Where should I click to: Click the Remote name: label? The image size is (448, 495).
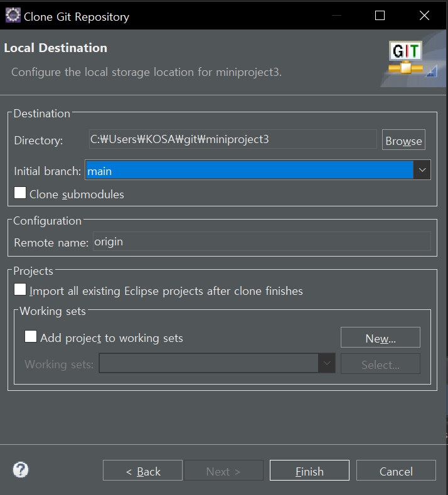pyautogui.click(x=51, y=242)
